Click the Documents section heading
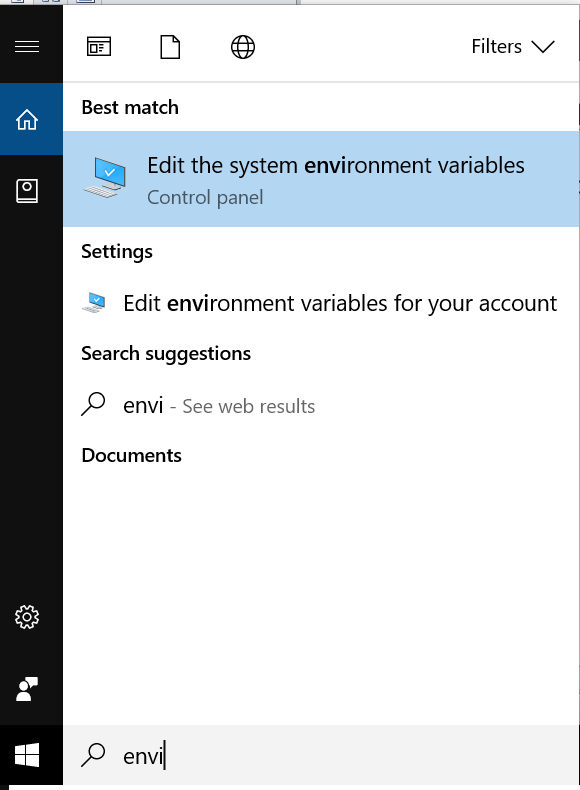The width and height of the screenshot is (580, 790). (132, 455)
